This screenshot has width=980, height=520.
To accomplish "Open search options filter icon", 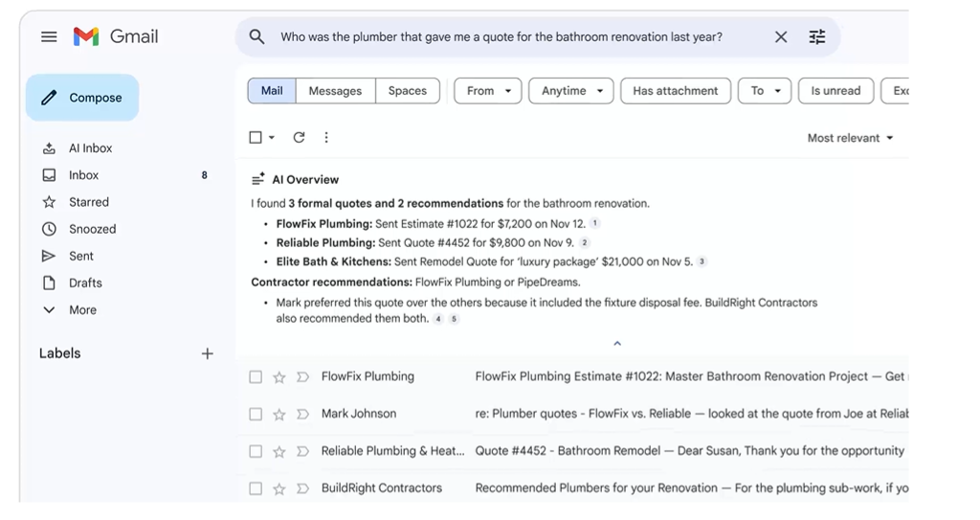I will (816, 37).
